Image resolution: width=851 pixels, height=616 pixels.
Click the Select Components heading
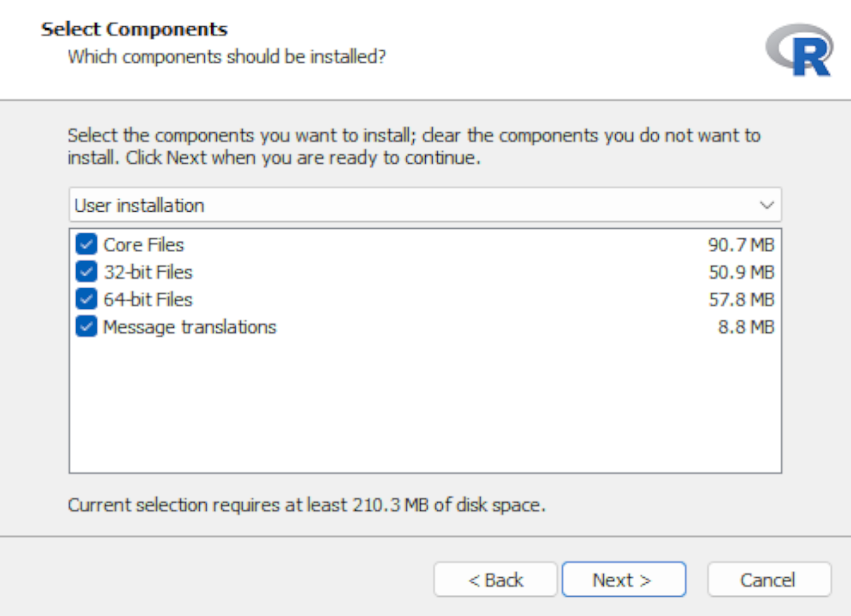pyautogui.click(x=134, y=29)
